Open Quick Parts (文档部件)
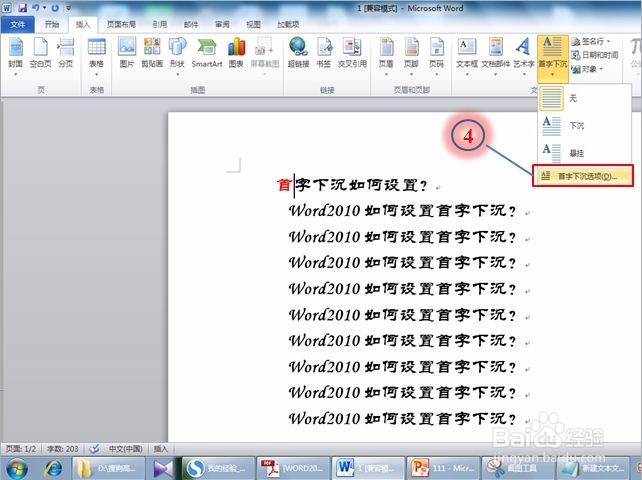 tap(496, 57)
